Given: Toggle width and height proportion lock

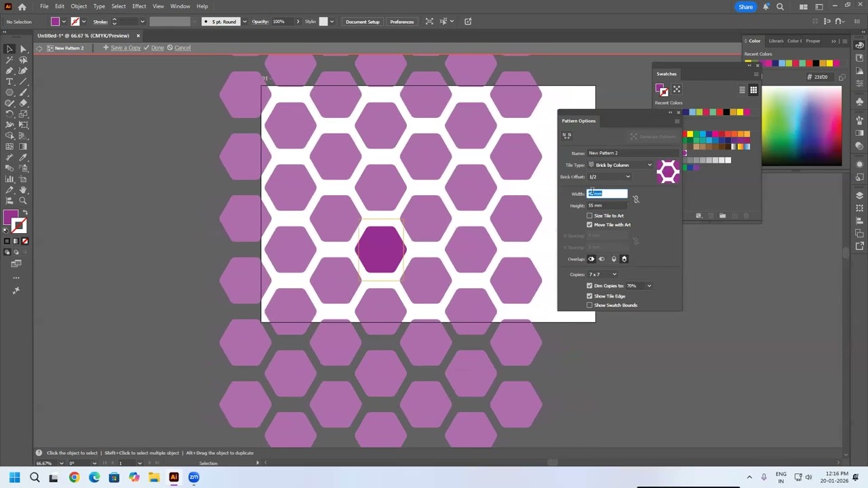Looking at the screenshot, I should (x=636, y=199).
